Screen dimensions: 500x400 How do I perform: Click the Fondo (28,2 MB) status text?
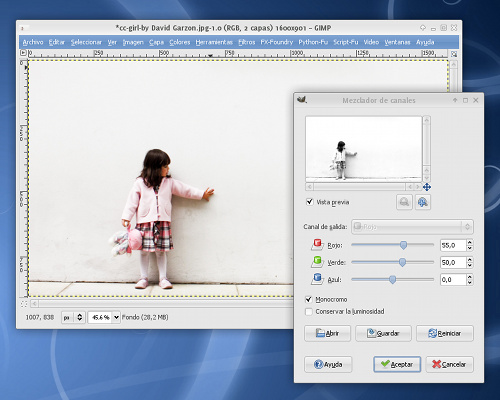coord(145,317)
